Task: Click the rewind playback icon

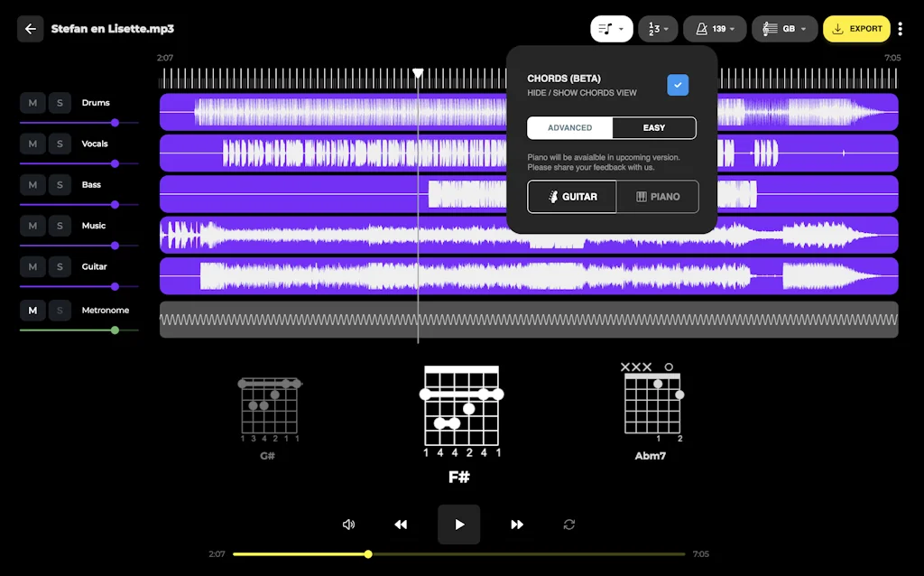Action: pos(401,524)
